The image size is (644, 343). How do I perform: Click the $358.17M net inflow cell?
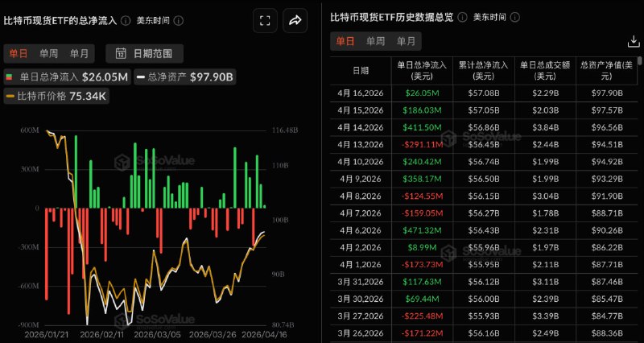point(422,179)
